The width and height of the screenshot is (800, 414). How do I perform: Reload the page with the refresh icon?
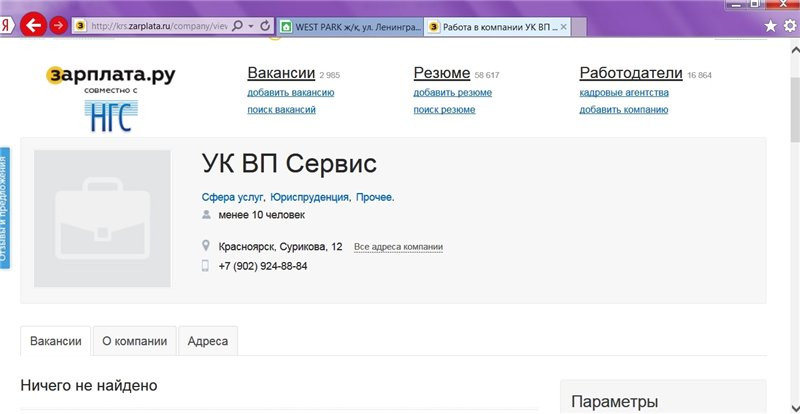pyautogui.click(x=265, y=26)
